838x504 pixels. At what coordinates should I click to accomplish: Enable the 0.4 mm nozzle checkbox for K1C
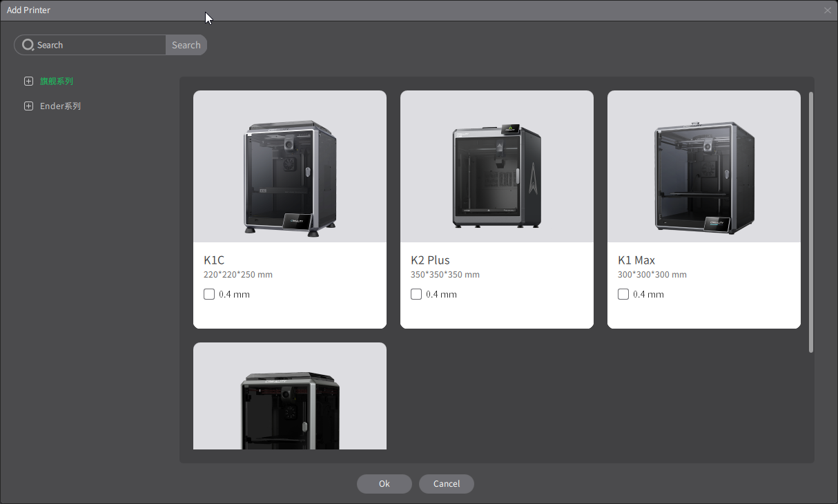209,294
